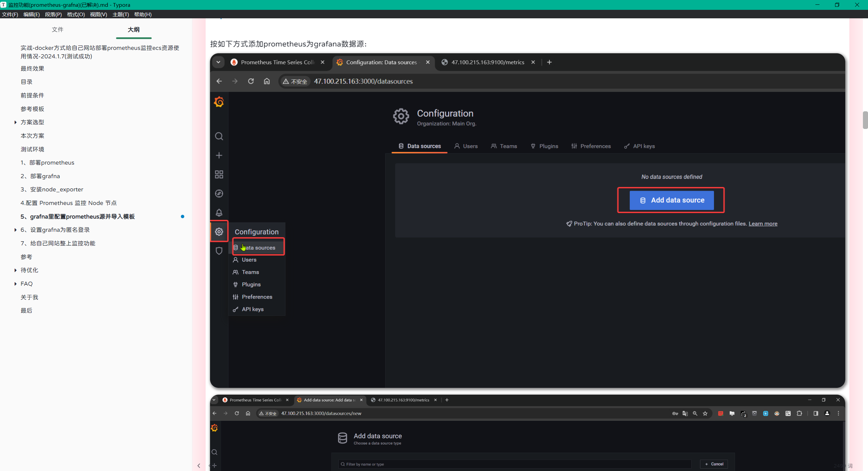Click the Grafana Alerting bell icon
The width and height of the screenshot is (868, 471).
(x=219, y=213)
